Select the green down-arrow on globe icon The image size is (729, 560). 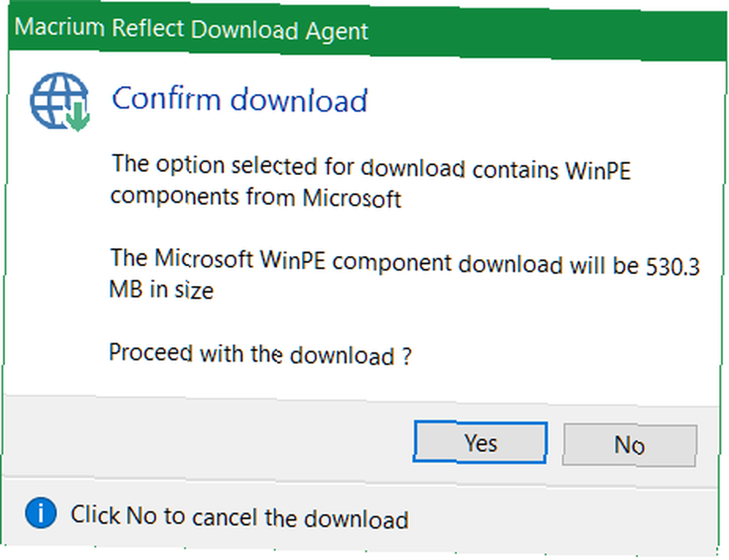coord(77,116)
